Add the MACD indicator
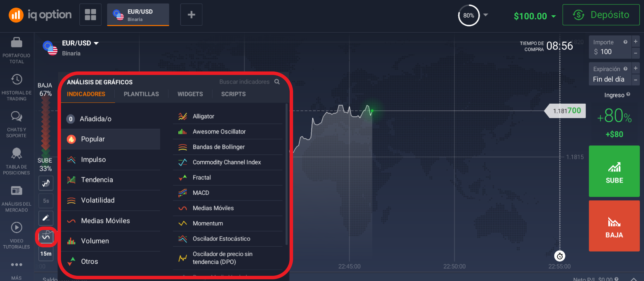This screenshot has width=644, height=281. 228,193
